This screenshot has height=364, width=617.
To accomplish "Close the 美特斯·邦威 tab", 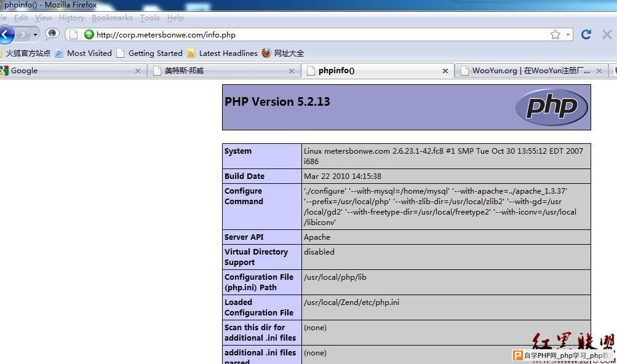I will click(291, 71).
